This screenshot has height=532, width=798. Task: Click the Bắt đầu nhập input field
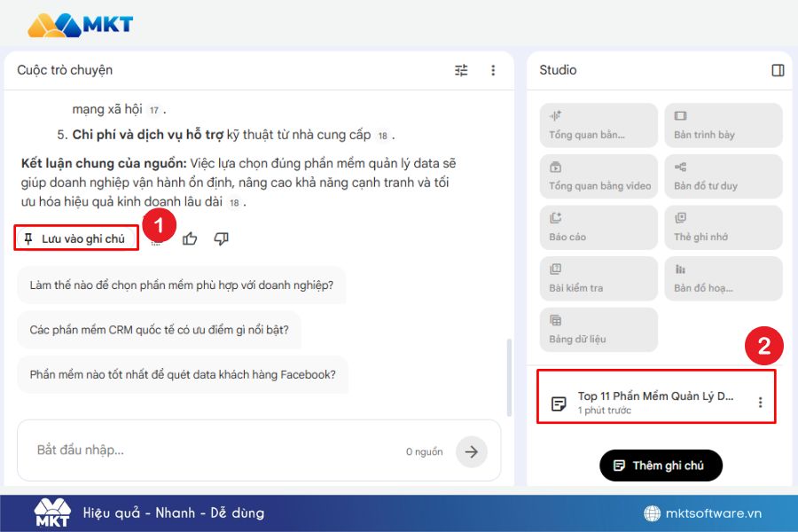(x=213, y=450)
